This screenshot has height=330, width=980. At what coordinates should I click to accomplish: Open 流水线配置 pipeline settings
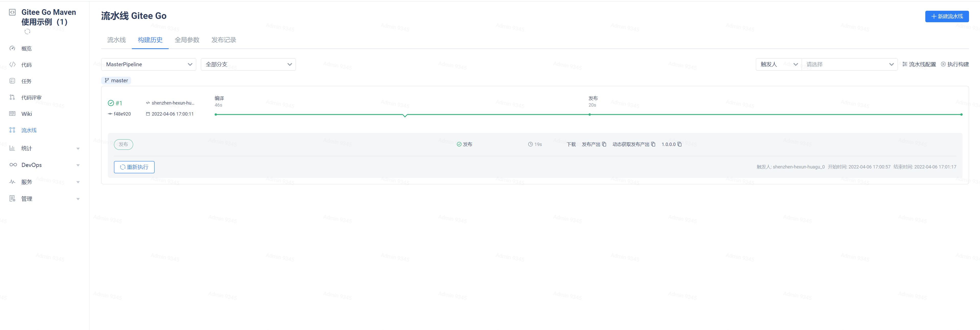(919, 64)
